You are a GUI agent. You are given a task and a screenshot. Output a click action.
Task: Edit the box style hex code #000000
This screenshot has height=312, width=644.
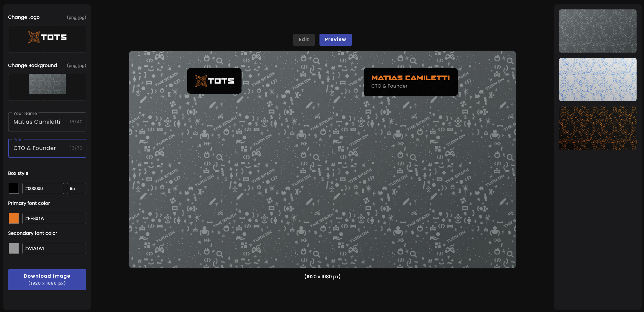(43, 189)
